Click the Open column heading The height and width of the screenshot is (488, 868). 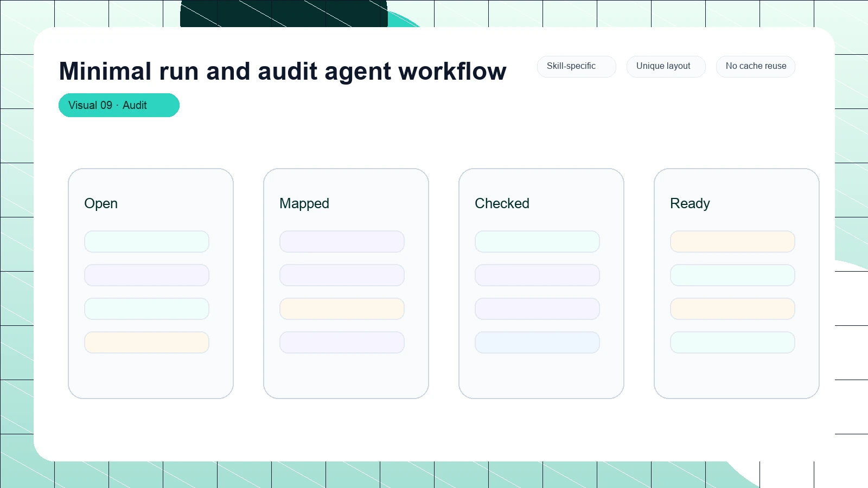(x=101, y=203)
